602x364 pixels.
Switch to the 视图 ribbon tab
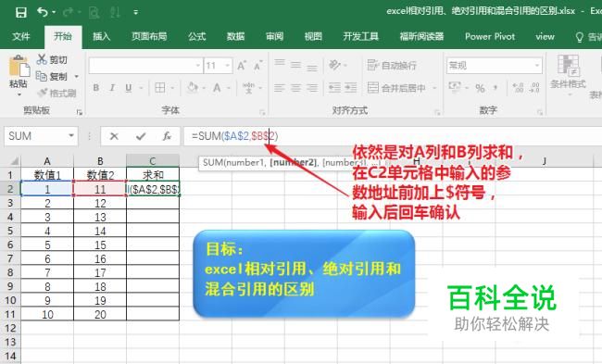coord(313,36)
